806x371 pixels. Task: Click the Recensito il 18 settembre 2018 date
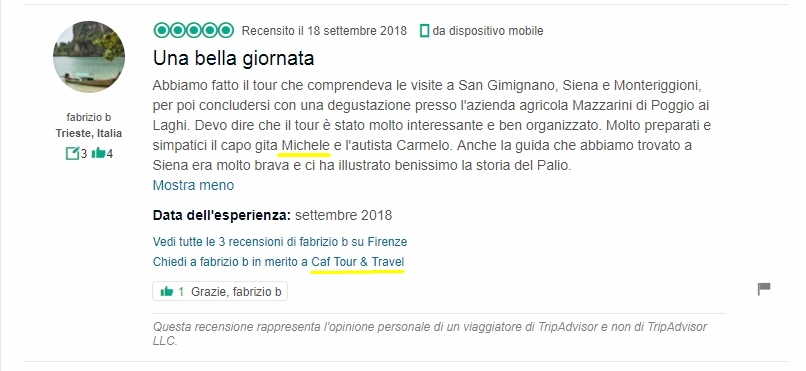pyautogui.click(x=324, y=31)
